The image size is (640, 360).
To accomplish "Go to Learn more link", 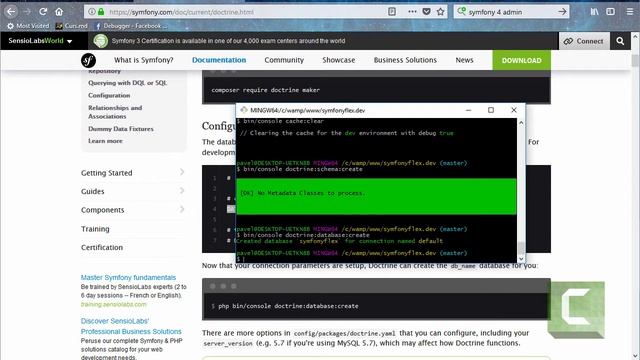I will coord(105,141).
